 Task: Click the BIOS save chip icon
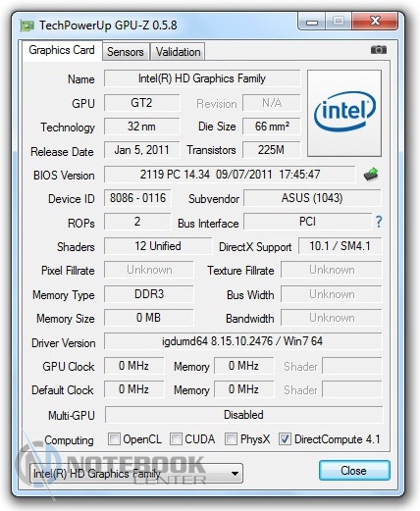(371, 174)
